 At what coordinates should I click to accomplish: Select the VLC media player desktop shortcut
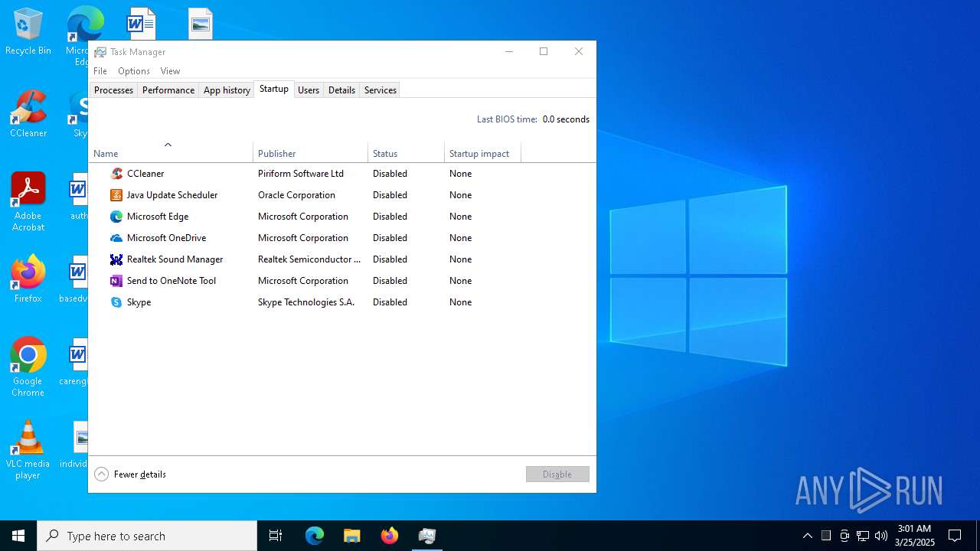pyautogui.click(x=28, y=450)
